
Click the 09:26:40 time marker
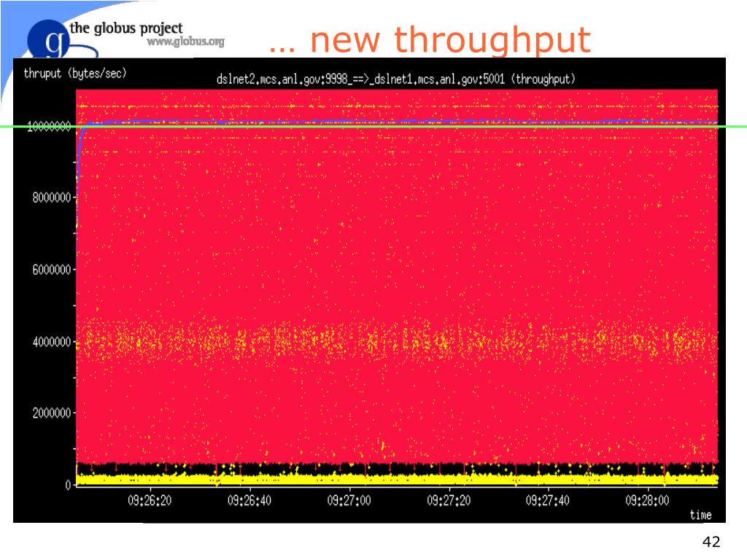[249, 500]
